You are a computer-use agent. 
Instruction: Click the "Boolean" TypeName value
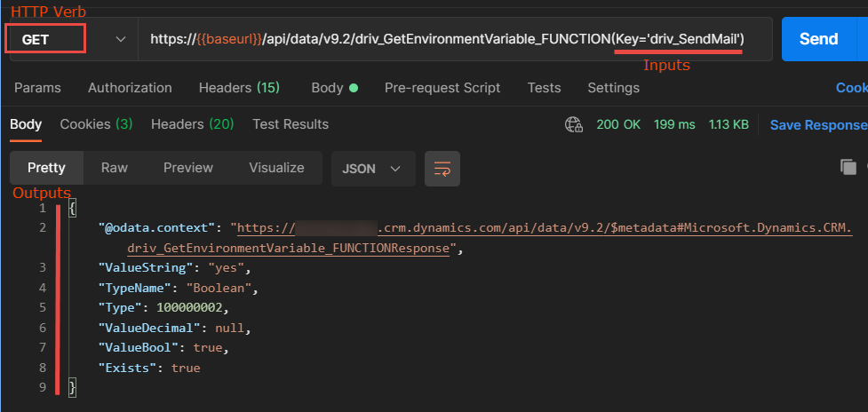[219, 288]
